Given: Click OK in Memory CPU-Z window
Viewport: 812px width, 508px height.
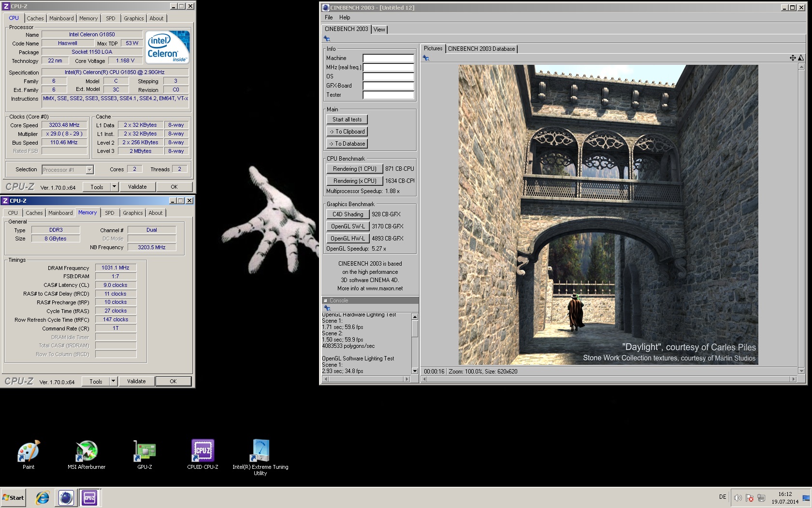Looking at the screenshot, I should [x=173, y=381].
